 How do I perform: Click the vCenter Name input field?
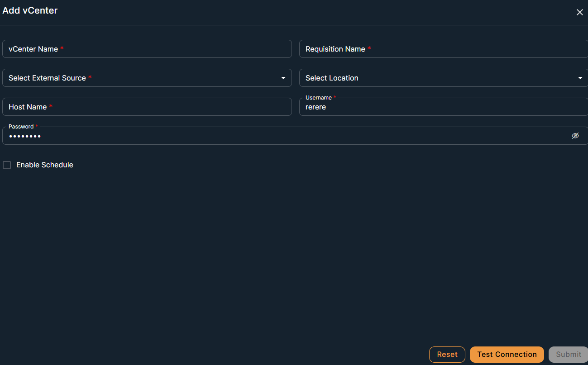[147, 49]
